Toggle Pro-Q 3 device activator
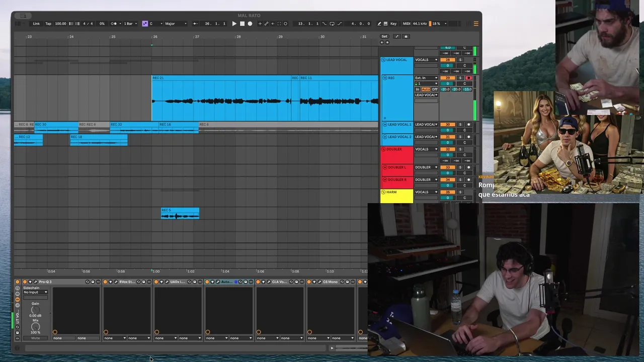644x362 pixels. pos(25,282)
